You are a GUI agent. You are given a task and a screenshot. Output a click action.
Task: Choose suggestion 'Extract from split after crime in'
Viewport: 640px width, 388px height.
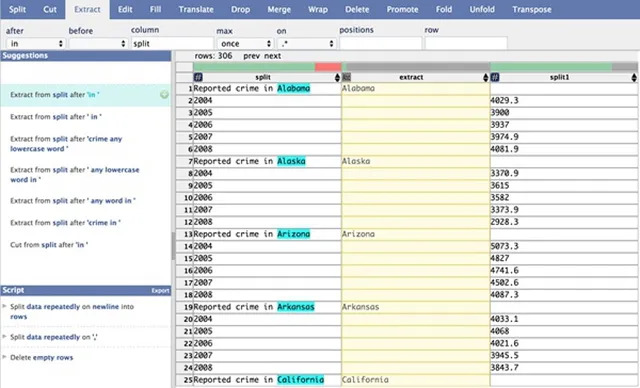(x=65, y=223)
